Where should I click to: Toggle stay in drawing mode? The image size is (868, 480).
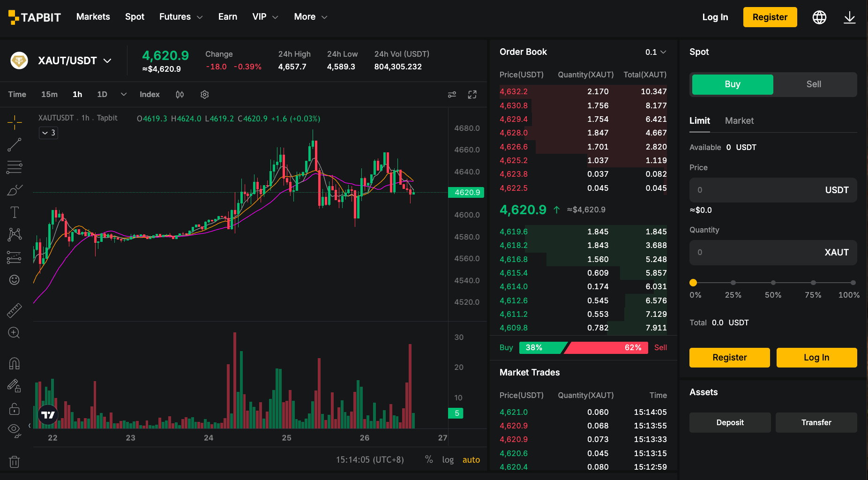(15, 386)
